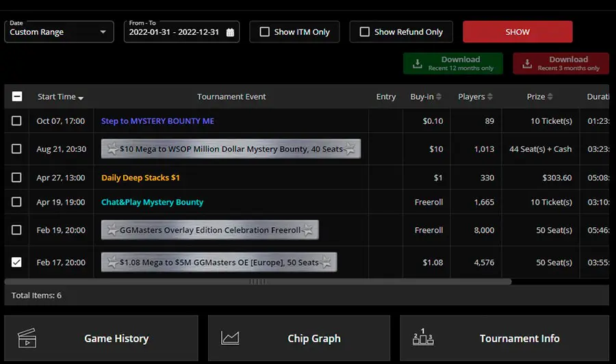Open Step to MYSTERY BOUNTY ME tournament

click(x=157, y=121)
